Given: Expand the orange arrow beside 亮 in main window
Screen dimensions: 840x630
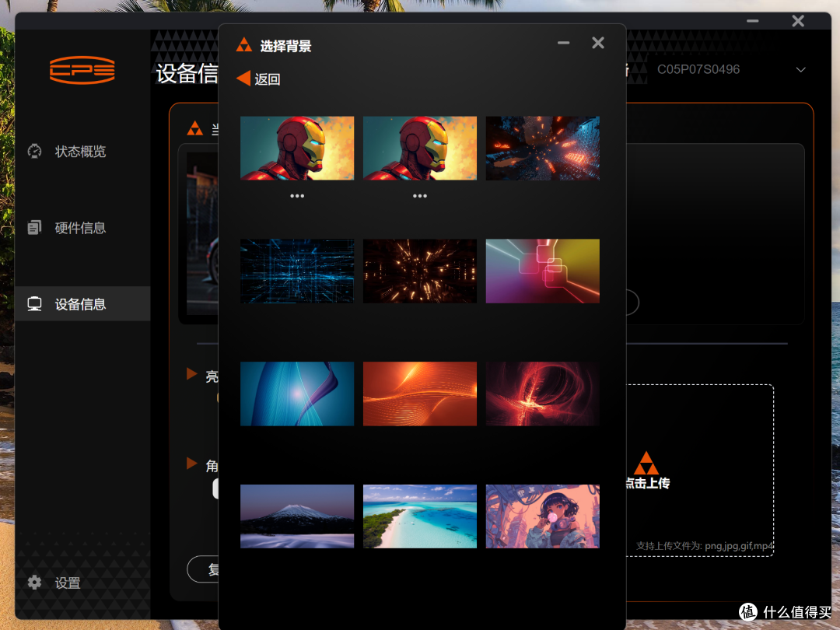Looking at the screenshot, I should point(192,373).
